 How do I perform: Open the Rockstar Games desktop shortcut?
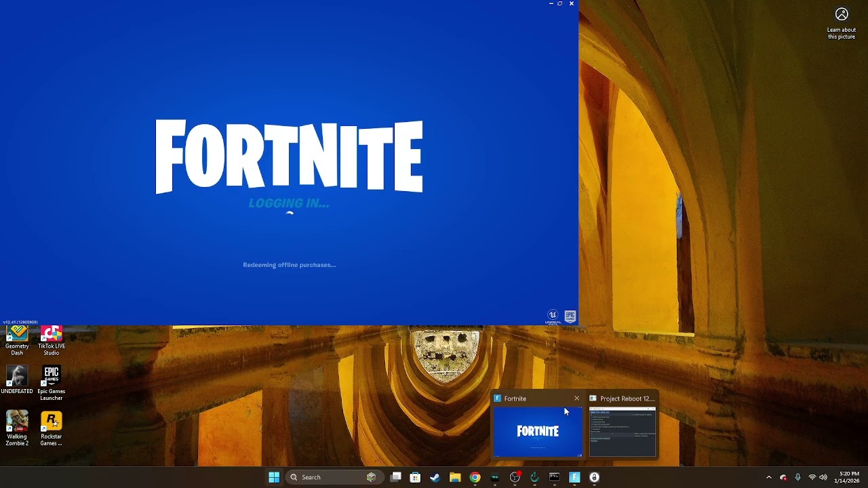(52, 428)
